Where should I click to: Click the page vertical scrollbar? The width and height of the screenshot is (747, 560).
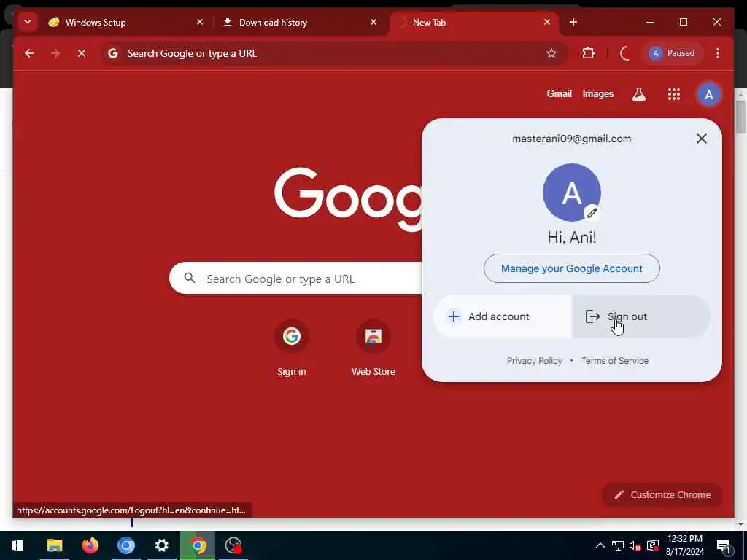pyautogui.click(x=740, y=117)
